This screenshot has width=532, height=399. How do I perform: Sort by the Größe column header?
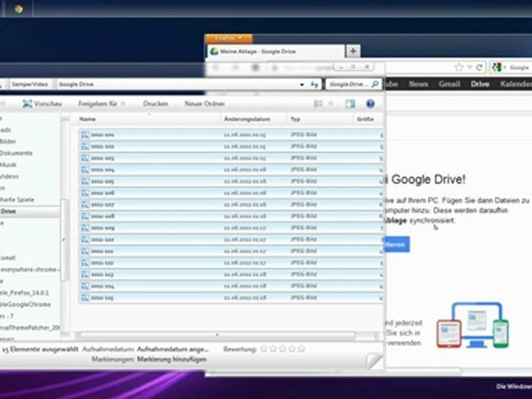point(365,119)
